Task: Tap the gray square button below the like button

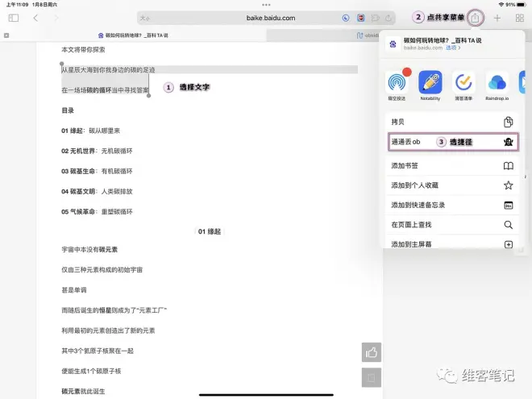Action: point(372,377)
